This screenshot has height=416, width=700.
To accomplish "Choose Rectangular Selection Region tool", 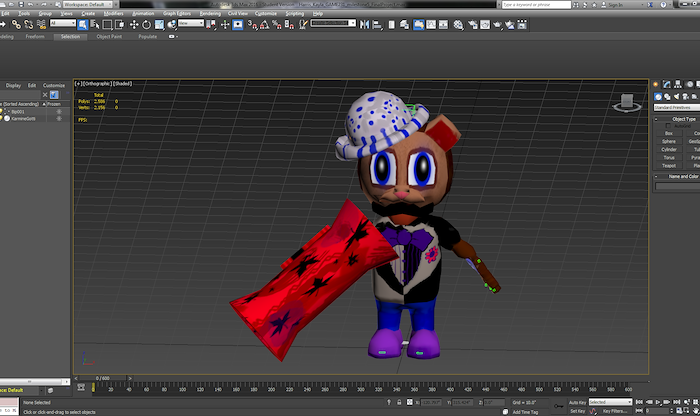I will click(x=107, y=25).
